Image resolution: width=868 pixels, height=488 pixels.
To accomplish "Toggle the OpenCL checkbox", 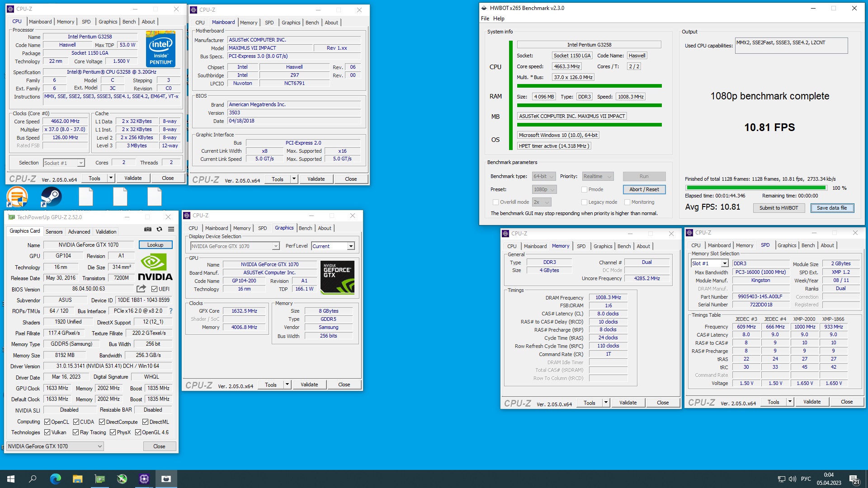I will (47, 422).
